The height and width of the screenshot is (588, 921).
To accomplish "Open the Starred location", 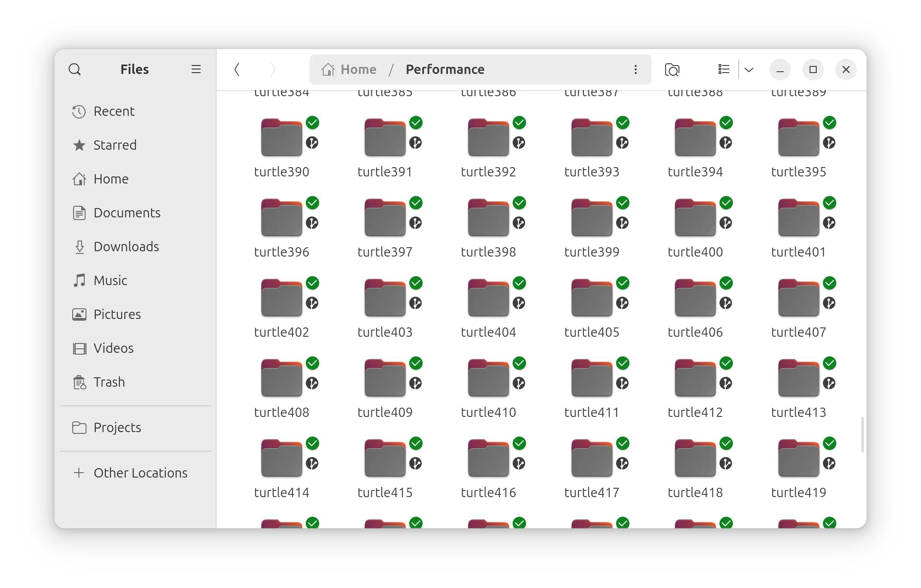I will coord(115,145).
